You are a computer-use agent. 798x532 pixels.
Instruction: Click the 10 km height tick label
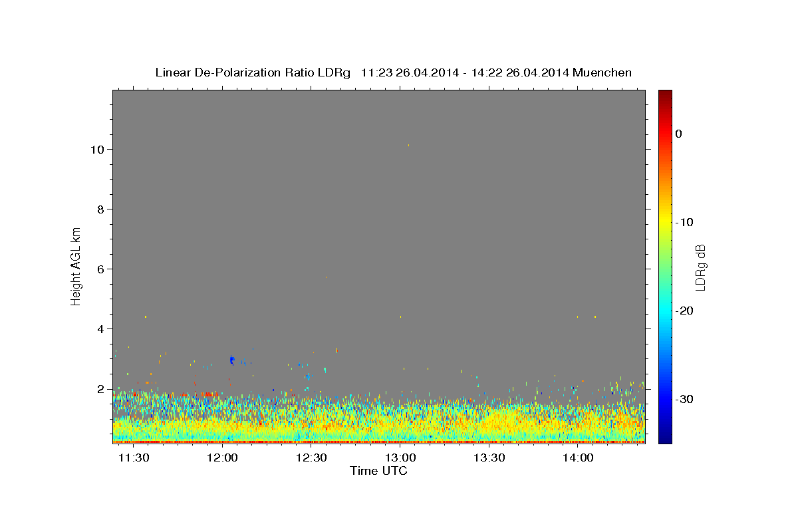[x=97, y=149]
